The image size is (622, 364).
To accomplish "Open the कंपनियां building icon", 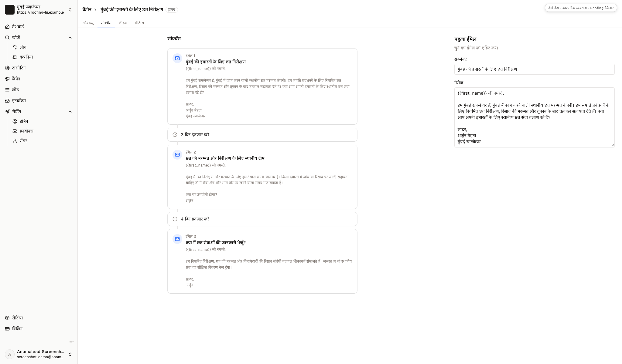I will (15, 57).
